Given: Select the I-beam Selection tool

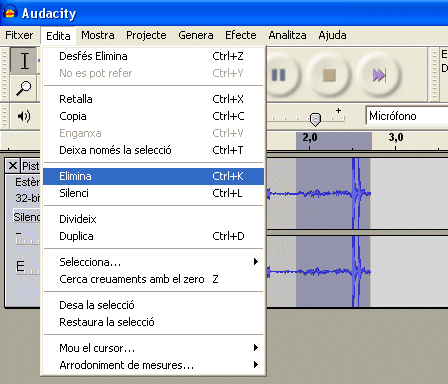Looking at the screenshot, I should tap(24, 60).
